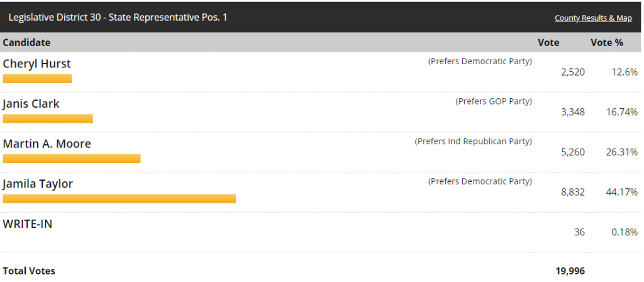The image size is (644, 282).
Task: Select candidate name Martin A. Moore
Action: click(x=47, y=144)
